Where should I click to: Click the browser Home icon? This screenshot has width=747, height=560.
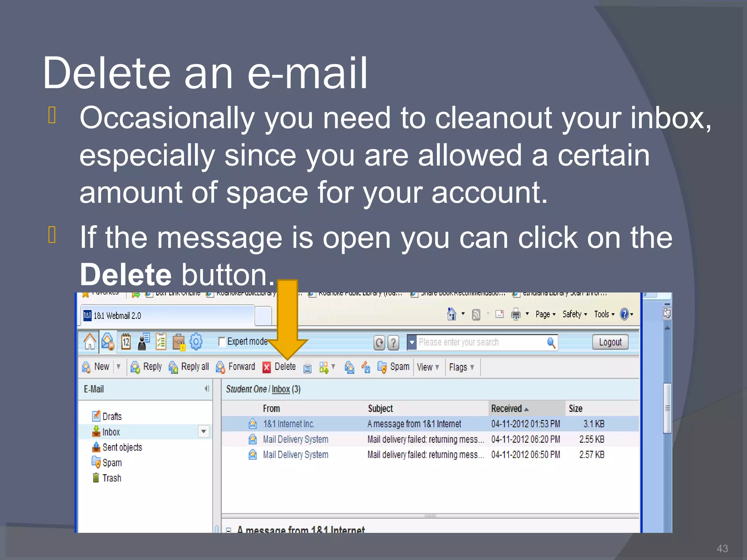click(452, 314)
